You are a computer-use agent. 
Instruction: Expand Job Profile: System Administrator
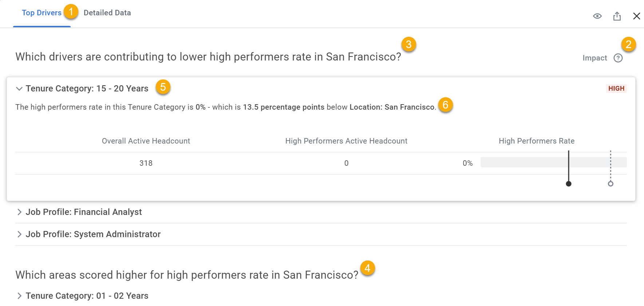[x=19, y=234]
